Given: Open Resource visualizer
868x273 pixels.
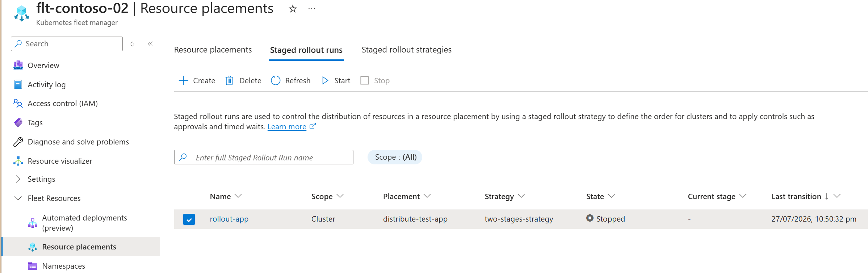Looking at the screenshot, I should 60,161.
